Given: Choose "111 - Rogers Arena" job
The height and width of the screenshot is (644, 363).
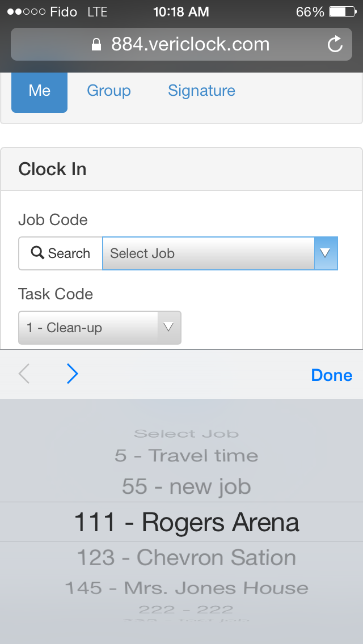Looking at the screenshot, I should pyautogui.click(x=186, y=522).
